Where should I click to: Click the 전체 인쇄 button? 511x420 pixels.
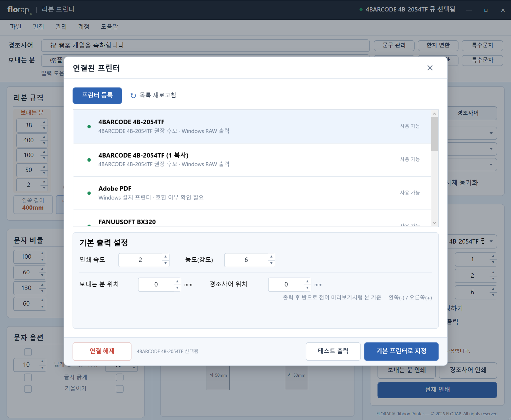tap(437, 390)
